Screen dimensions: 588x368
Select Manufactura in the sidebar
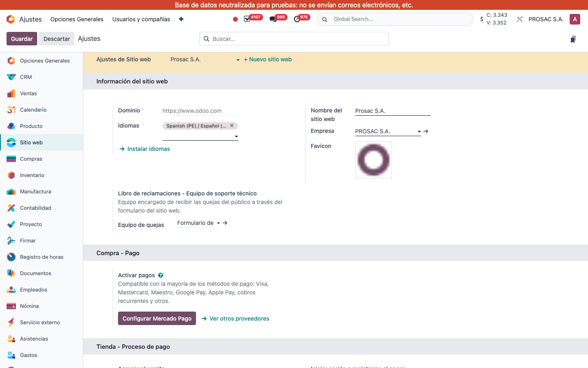(x=42, y=191)
